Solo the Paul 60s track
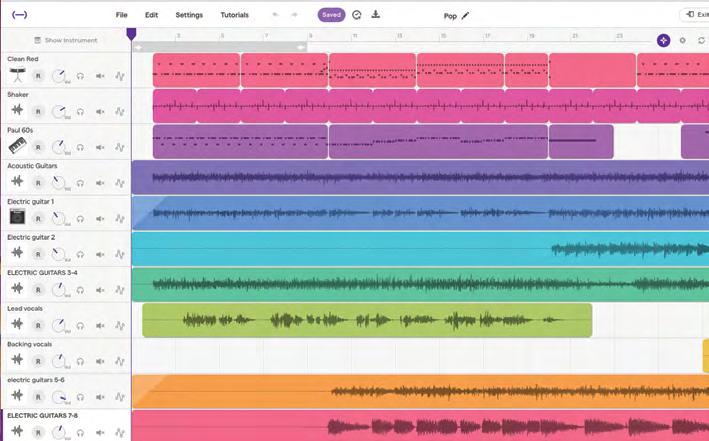 [x=80, y=147]
